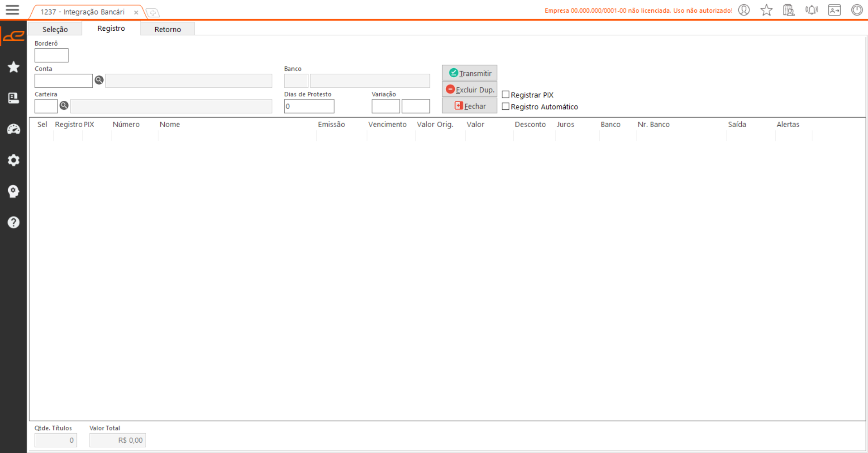The image size is (868, 453).
Task: Enable the Registrar PIX checkbox
Action: [506, 94]
